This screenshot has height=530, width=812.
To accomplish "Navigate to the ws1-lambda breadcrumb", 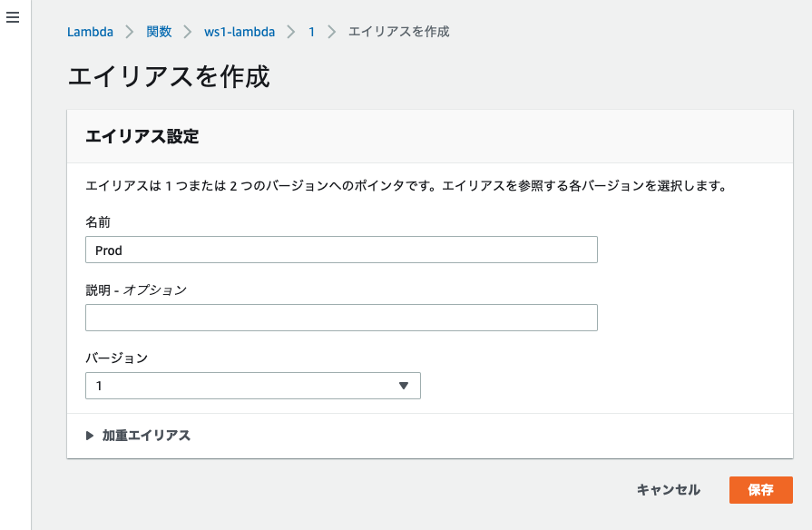I will pos(240,32).
